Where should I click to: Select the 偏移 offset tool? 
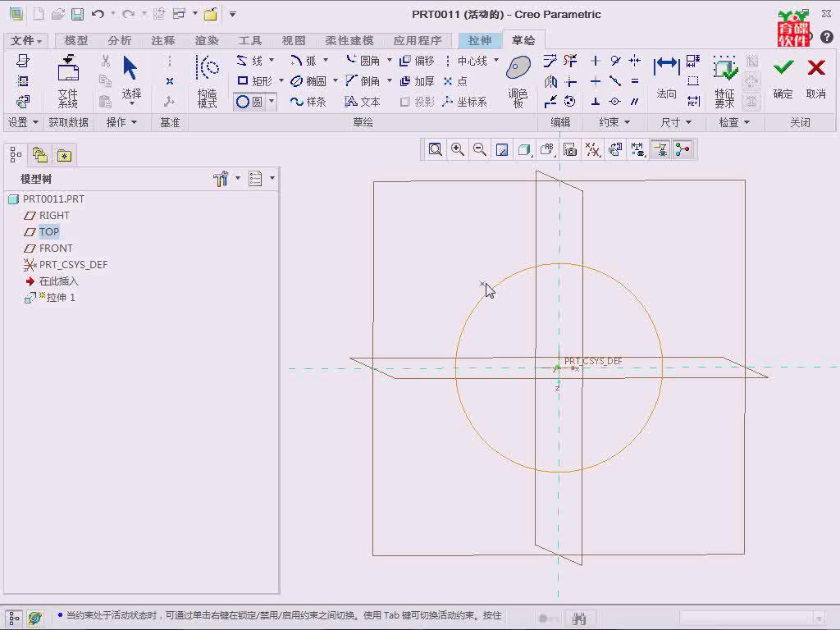417,61
